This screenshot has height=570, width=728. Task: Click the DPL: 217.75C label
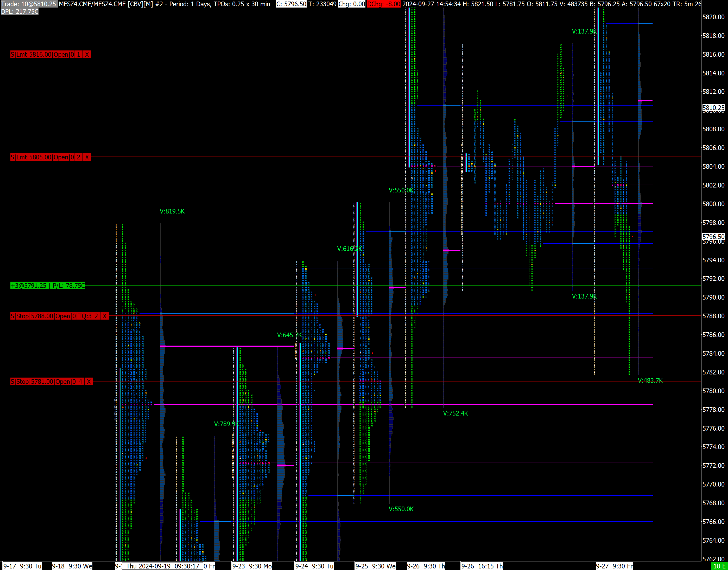[x=20, y=12]
